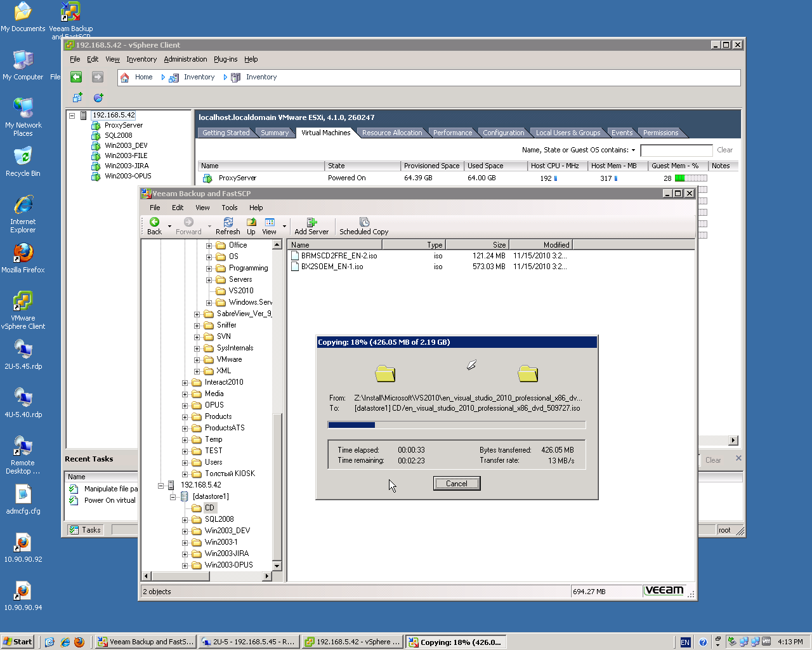Viewport: 812px width, 650px height.
Task: Expand Servers folder in Veeam tree
Action: pos(209,280)
